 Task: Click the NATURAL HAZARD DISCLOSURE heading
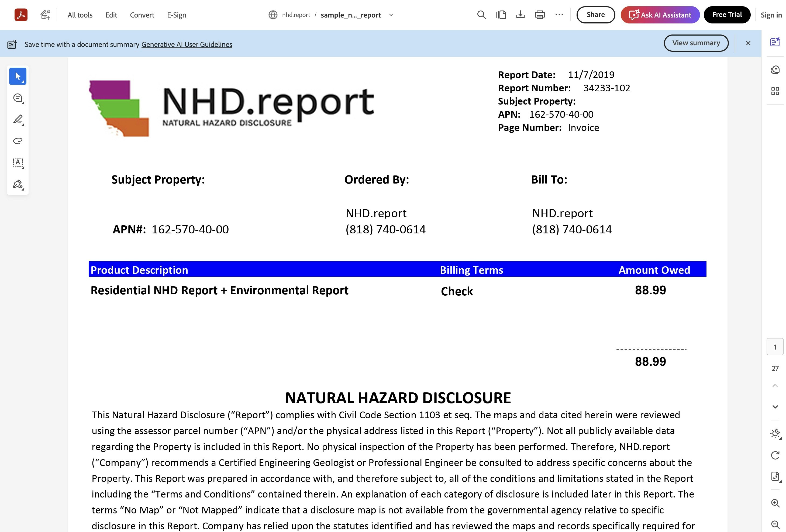coord(398,398)
